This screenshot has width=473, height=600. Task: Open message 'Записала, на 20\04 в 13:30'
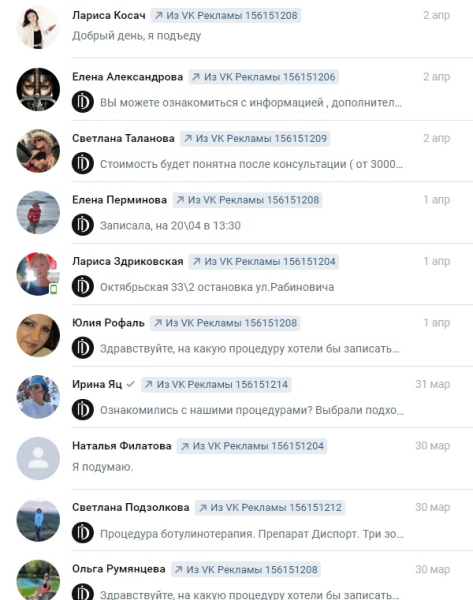click(x=170, y=226)
